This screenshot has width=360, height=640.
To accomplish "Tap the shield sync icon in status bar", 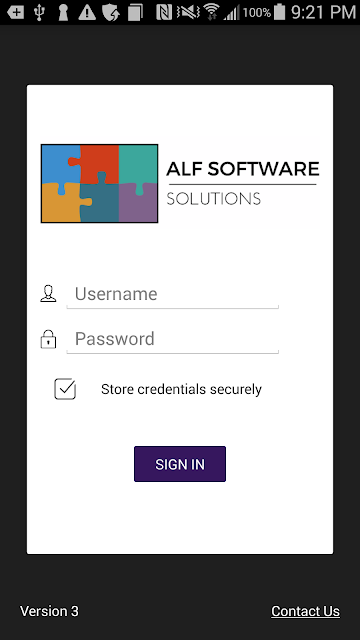I will pyautogui.click(x=110, y=12).
